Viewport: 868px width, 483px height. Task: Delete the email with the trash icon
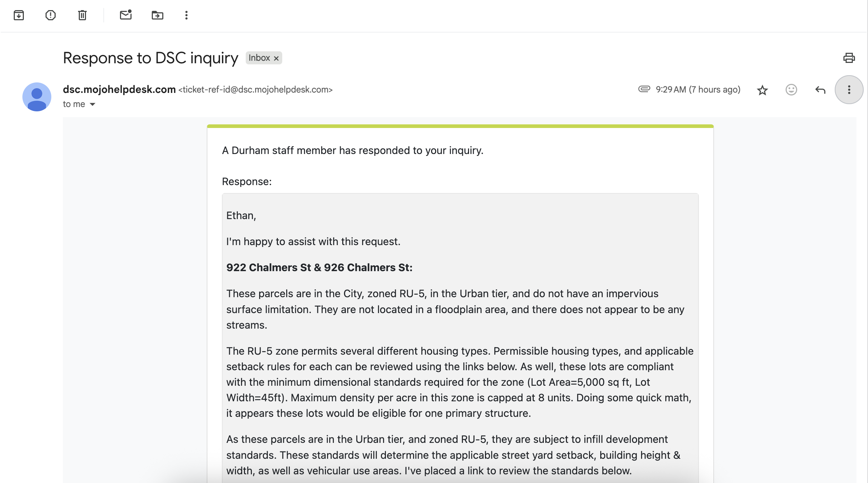pos(82,15)
